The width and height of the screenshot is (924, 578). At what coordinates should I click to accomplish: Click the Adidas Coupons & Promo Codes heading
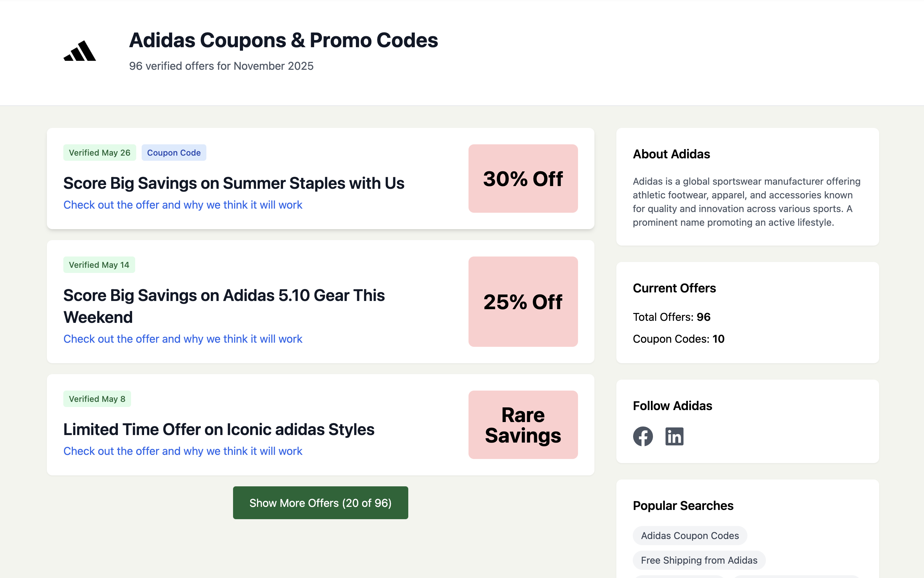[284, 40]
